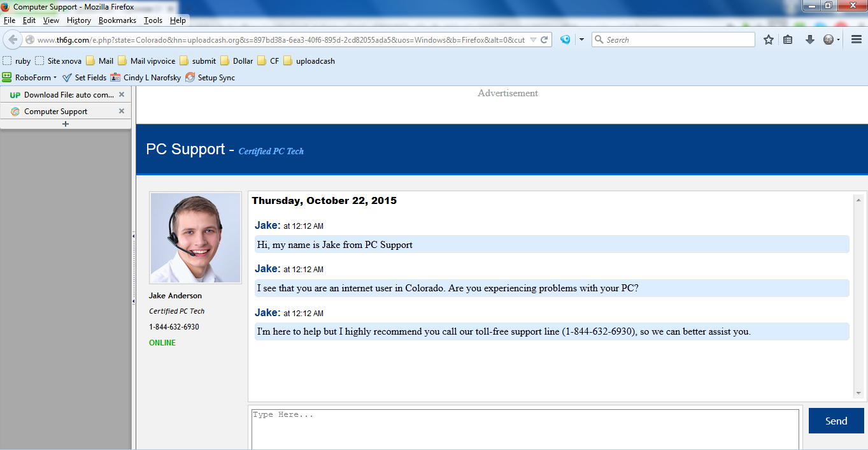Open the Bookmarks menu

coord(117,20)
